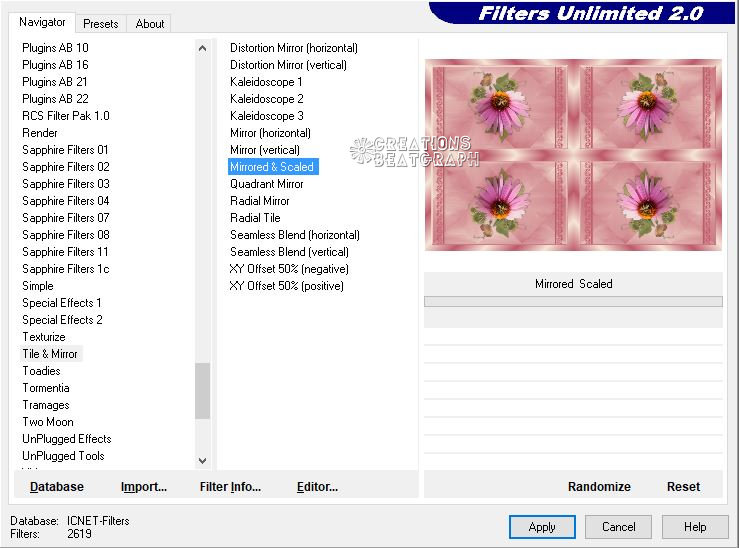The height and width of the screenshot is (548, 739).
Task: Select the Texturize category
Action: [x=44, y=336]
